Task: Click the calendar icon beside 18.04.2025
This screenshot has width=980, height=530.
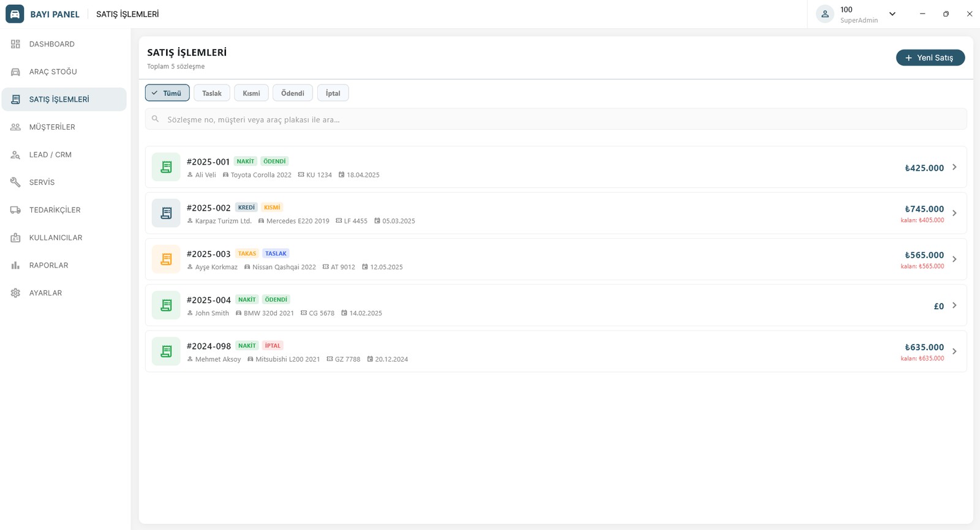Action: click(342, 175)
